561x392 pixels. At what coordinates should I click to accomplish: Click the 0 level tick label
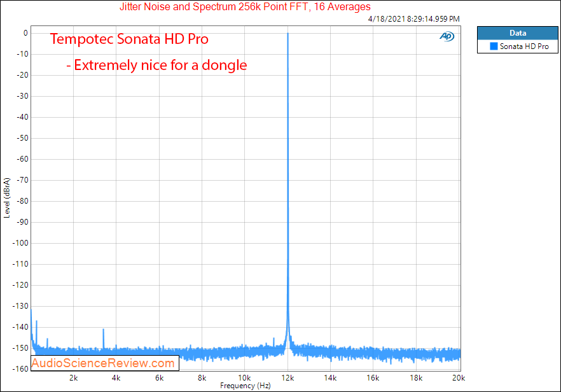click(25, 33)
